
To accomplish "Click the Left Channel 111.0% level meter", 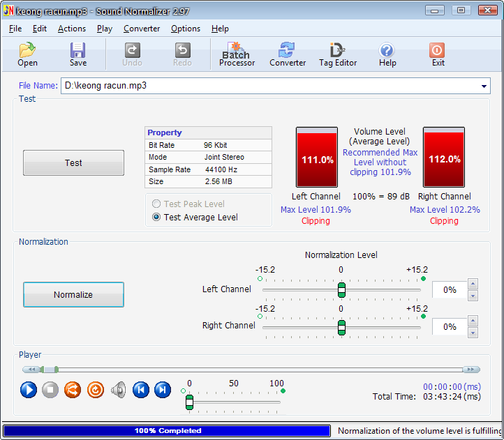I will (x=317, y=157).
